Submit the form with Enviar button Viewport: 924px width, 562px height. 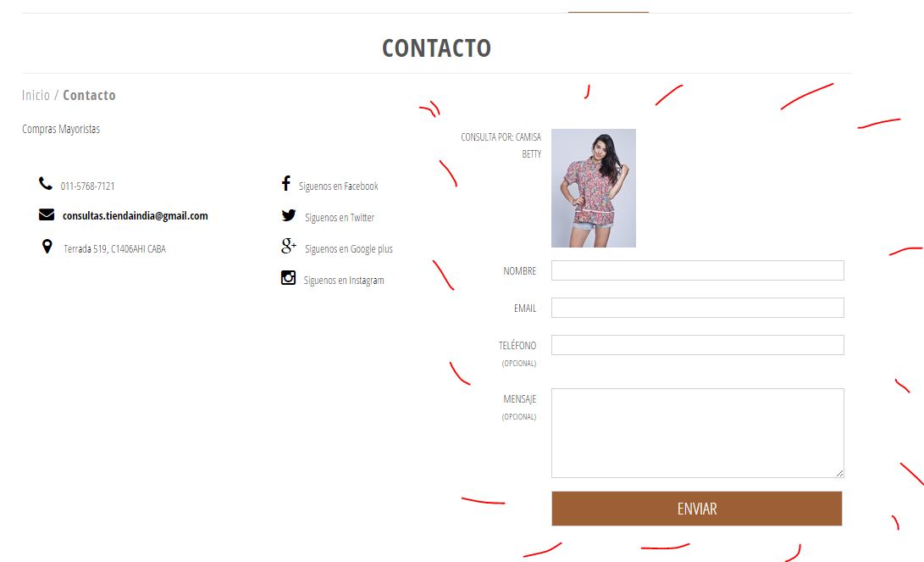tap(697, 509)
